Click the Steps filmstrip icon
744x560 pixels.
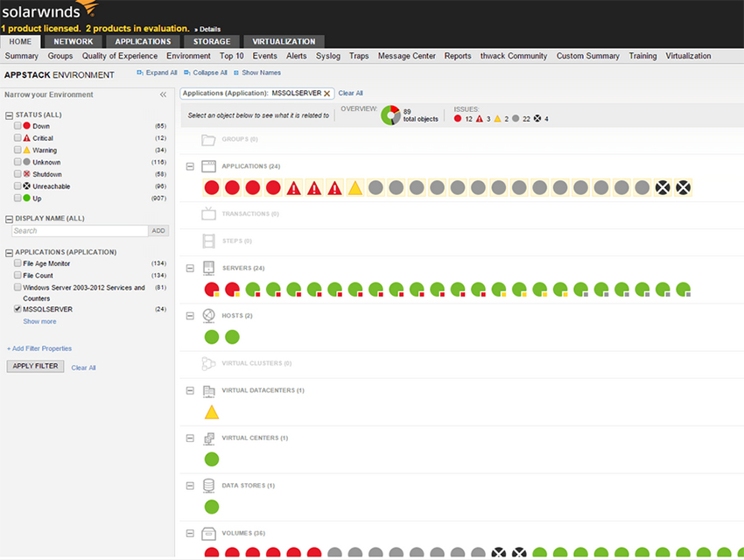(x=209, y=241)
